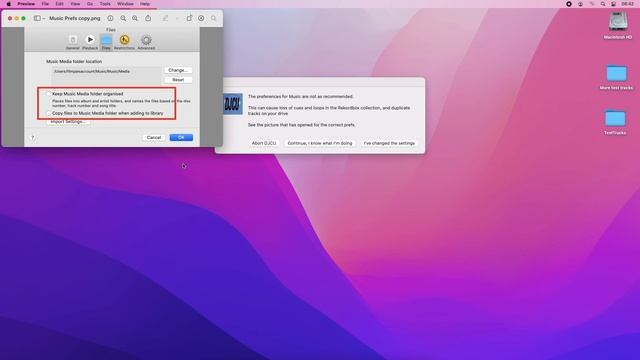The height and width of the screenshot is (360, 640).
Task: Open the Preview toolbar search icon
Action: (x=213, y=18)
